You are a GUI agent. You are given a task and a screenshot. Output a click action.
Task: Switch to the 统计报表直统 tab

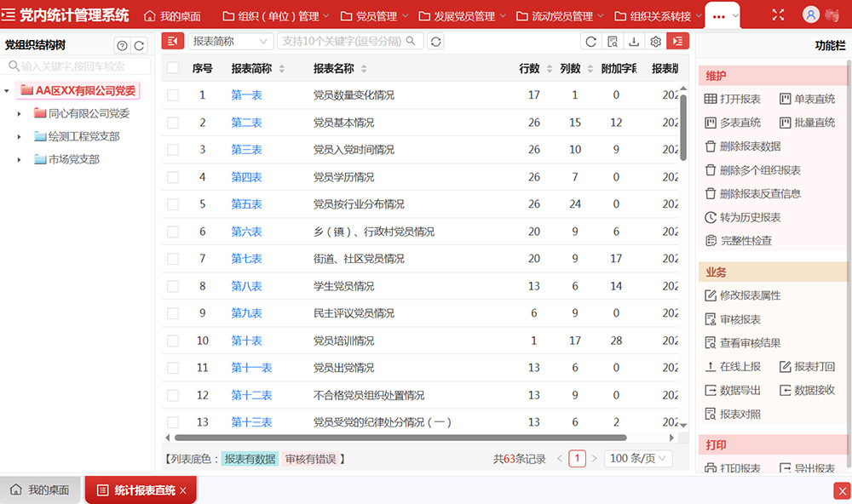141,490
